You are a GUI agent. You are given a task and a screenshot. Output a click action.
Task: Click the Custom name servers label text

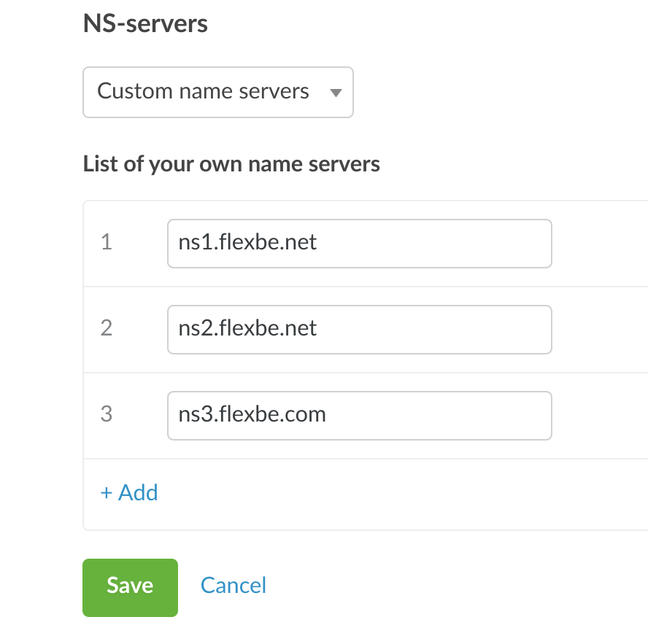point(203,92)
